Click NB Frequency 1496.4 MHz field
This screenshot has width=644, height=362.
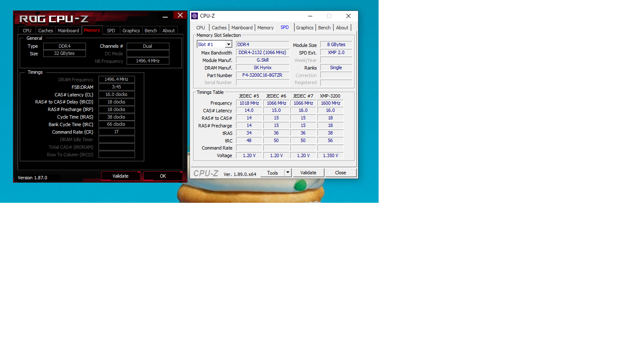(148, 61)
